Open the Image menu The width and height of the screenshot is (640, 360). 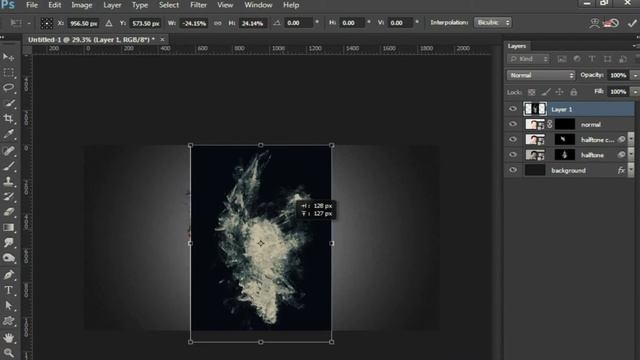pyautogui.click(x=82, y=5)
